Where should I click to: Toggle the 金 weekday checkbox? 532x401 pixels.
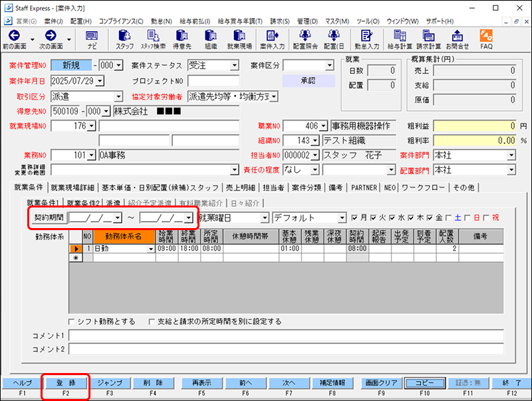[x=430, y=218]
